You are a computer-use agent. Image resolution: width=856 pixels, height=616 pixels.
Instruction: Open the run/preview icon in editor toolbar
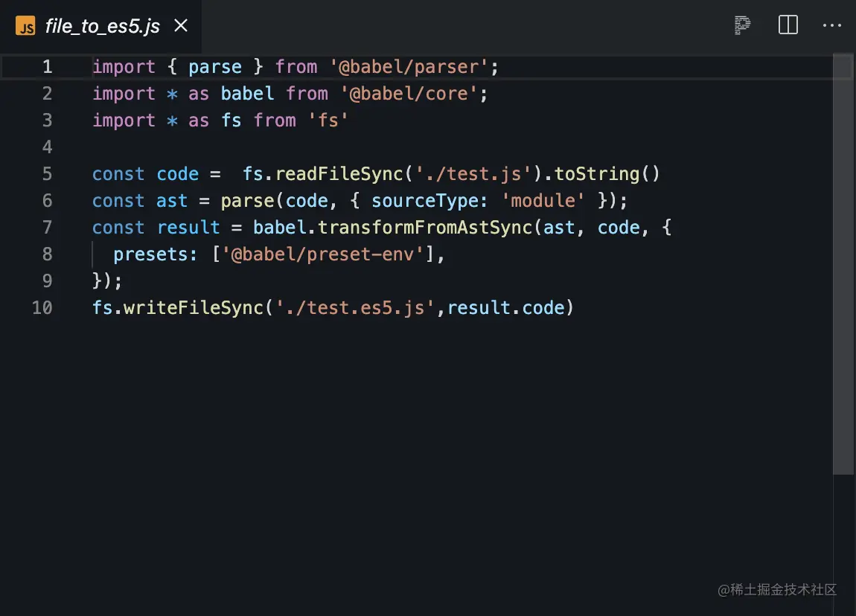click(742, 25)
